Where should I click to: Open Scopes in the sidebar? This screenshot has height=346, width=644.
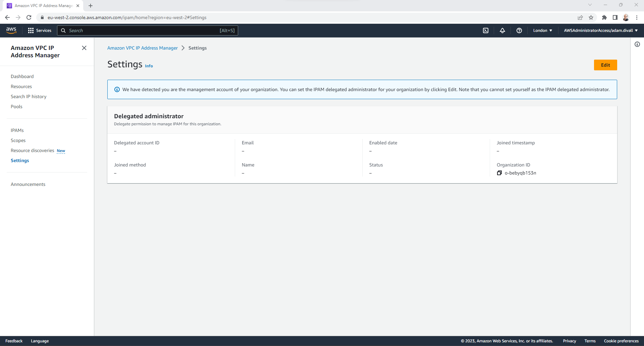coord(18,140)
